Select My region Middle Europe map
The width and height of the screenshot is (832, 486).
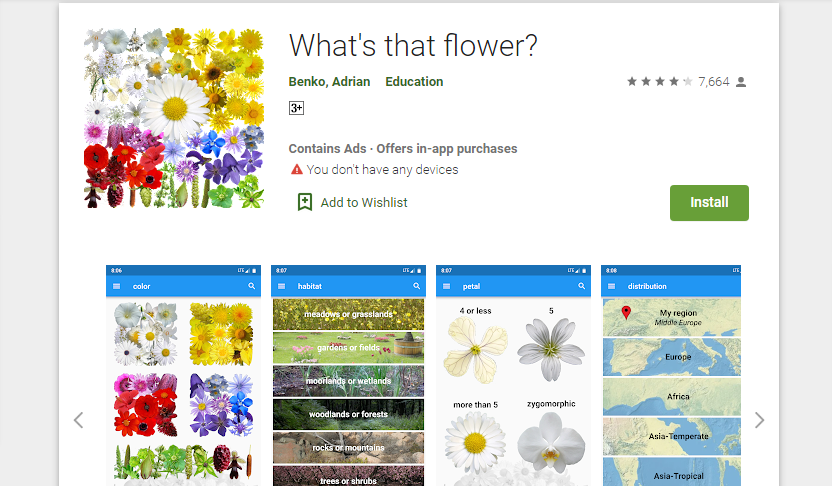(x=672, y=317)
